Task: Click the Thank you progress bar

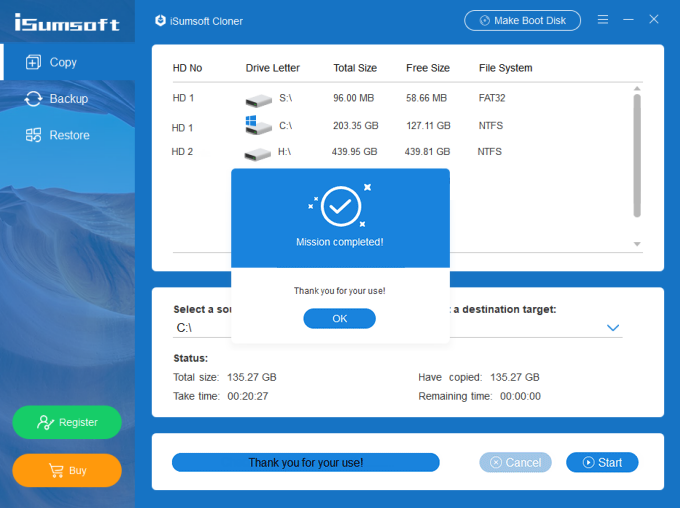Action: click(x=306, y=462)
